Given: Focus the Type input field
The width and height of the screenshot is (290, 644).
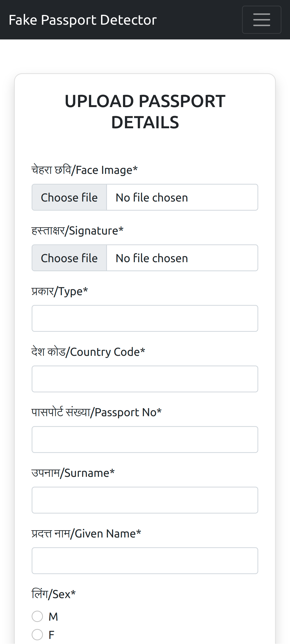Looking at the screenshot, I should tap(145, 319).
